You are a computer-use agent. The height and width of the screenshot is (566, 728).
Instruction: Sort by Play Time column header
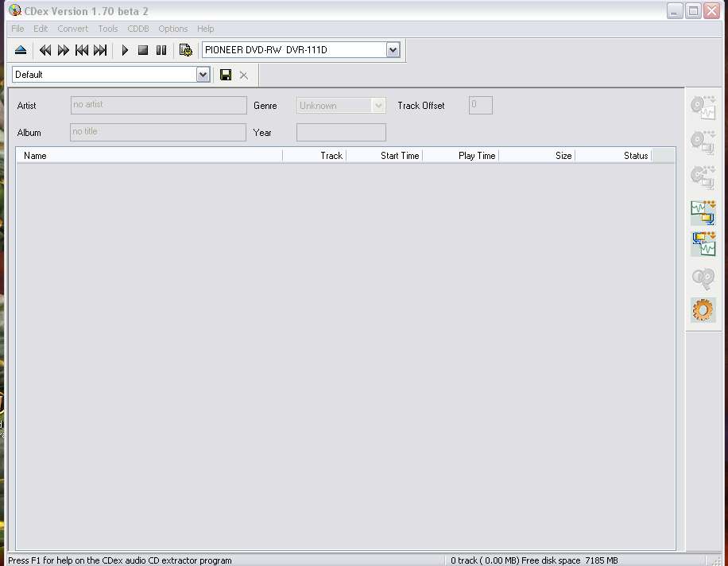pos(461,156)
